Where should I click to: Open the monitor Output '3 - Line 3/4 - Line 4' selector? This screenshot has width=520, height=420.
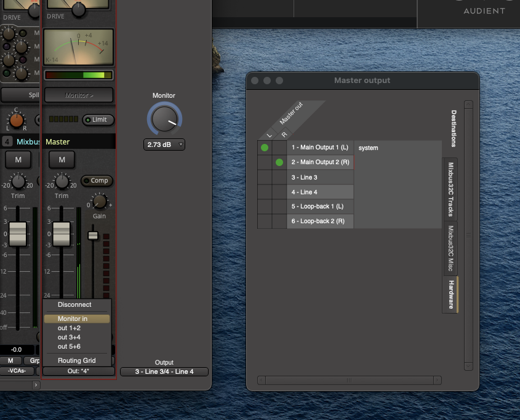164,371
